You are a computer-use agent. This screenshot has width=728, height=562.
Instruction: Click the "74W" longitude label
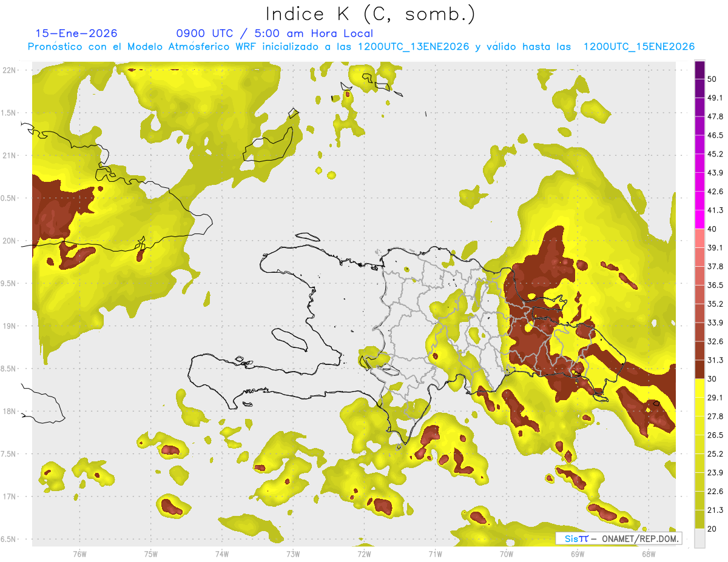point(222,554)
